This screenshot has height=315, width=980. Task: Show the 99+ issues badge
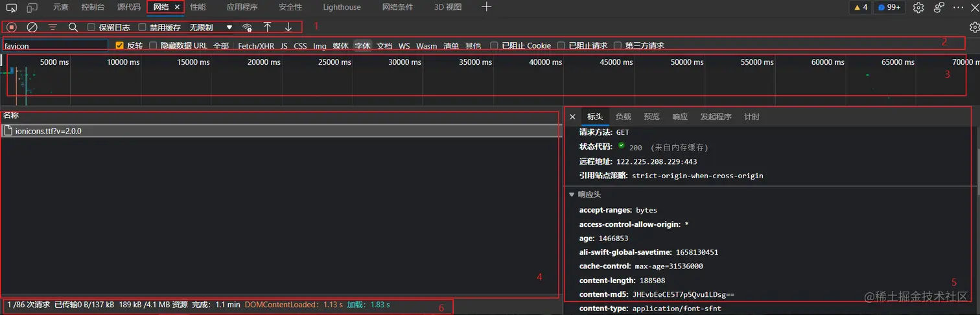point(889,7)
